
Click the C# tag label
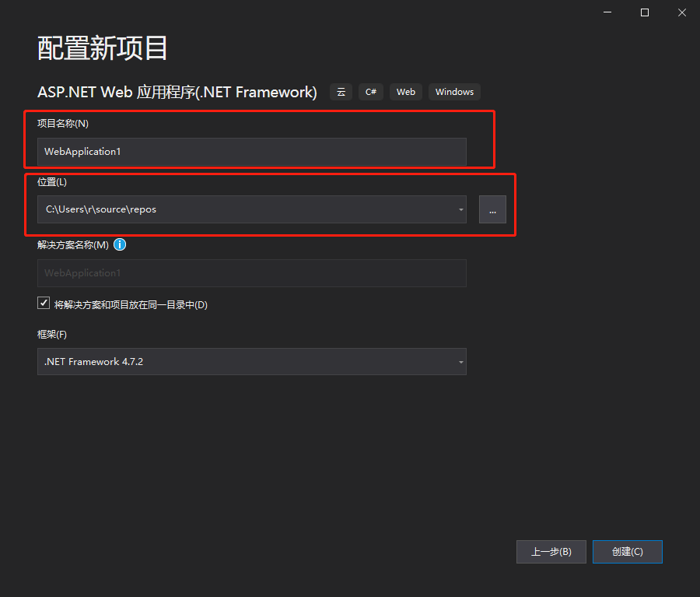tap(371, 92)
